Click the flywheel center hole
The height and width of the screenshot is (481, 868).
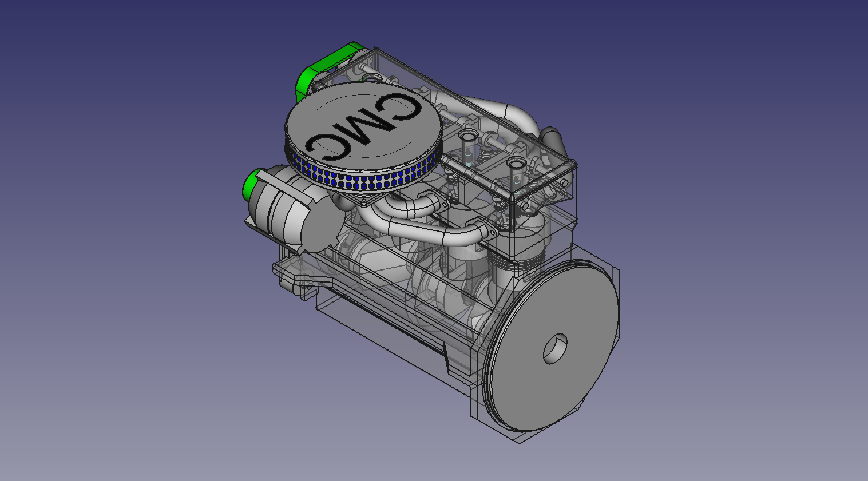pyautogui.click(x=555, y=349)
